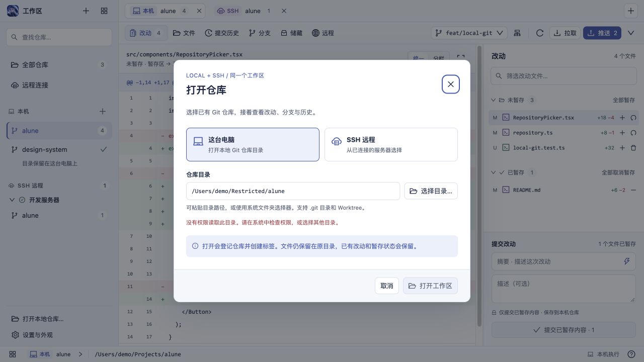Select the 这台电脑 local option
Viewport: 644px width, 362px height.
coord(253,144)
